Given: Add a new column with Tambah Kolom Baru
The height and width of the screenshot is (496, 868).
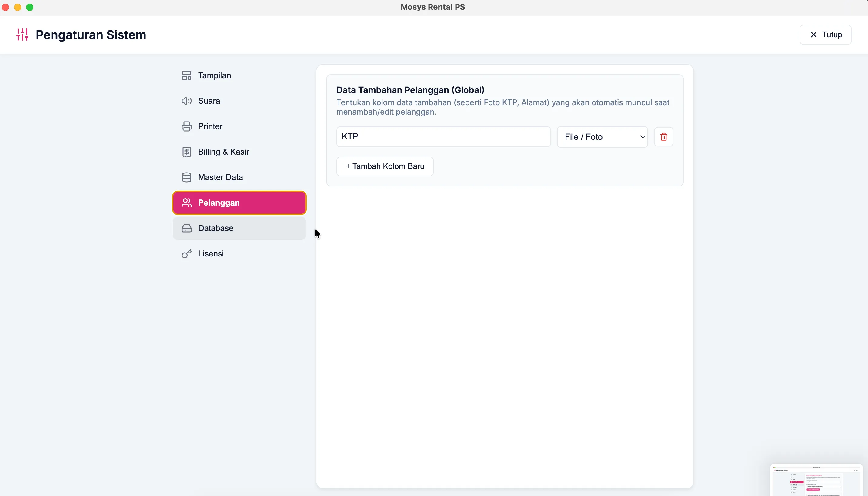Looking at the screenshot, I should coord(385,166).
